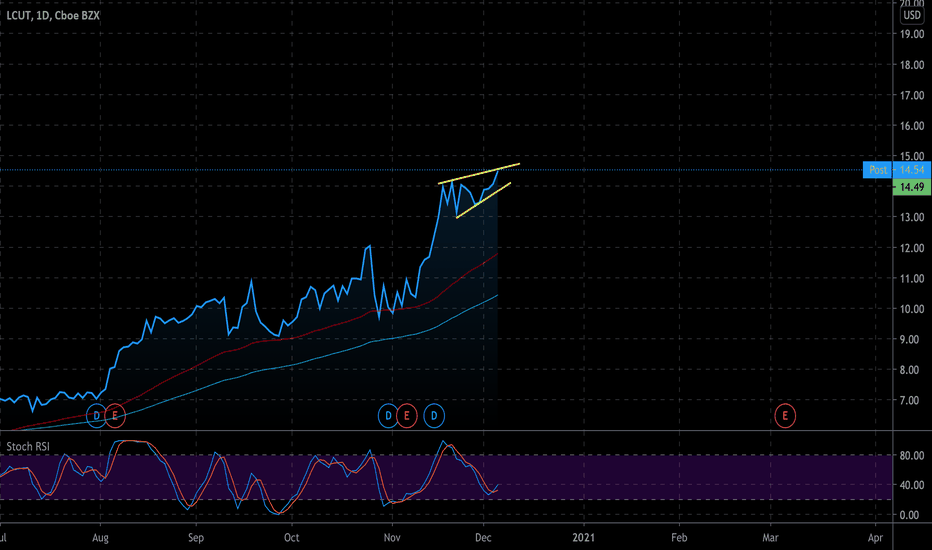This screenshot has width=932, height=550.
Task: Click the Post 14.54 price label
Action: [x=896, y=170]
